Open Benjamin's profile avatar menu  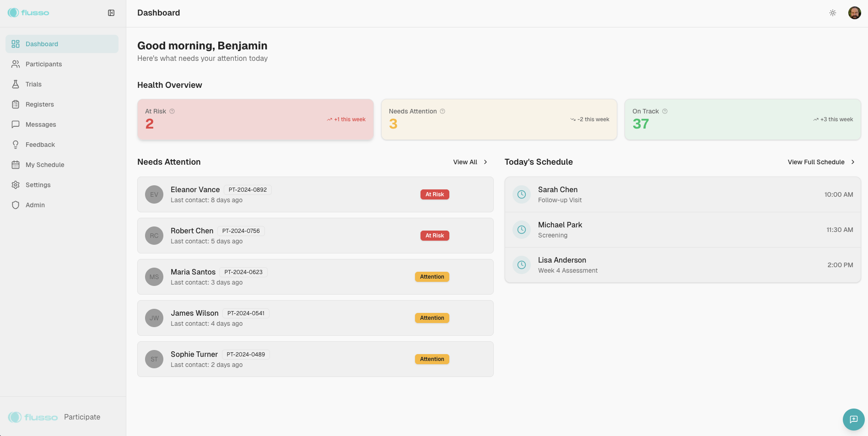[x=854, y=12]
